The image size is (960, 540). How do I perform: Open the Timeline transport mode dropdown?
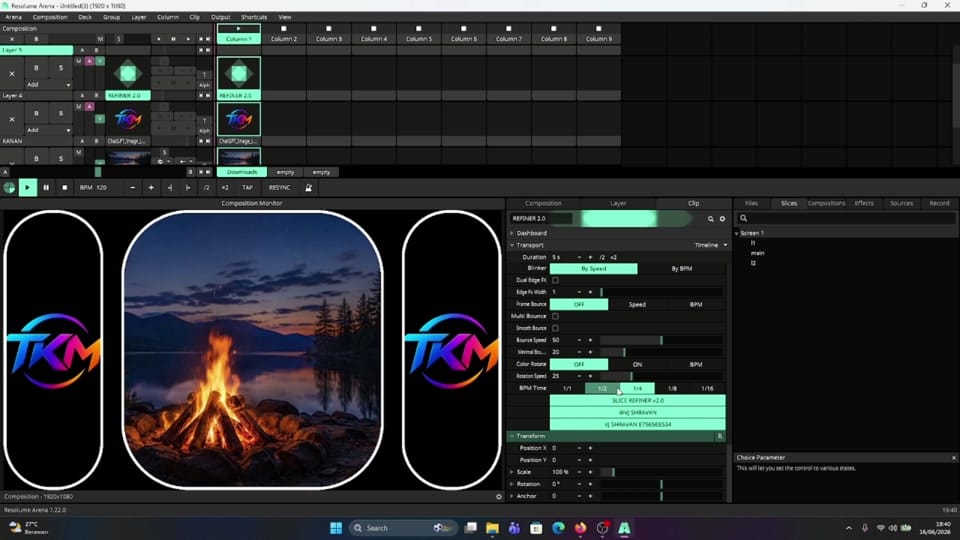[711, 246]
